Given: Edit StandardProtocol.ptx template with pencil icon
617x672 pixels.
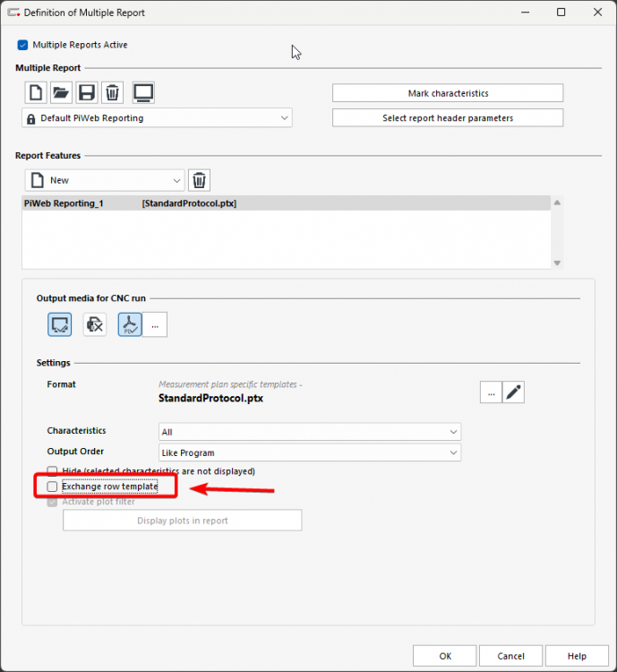Looking at the screenshot, I should tap(513, 392).
